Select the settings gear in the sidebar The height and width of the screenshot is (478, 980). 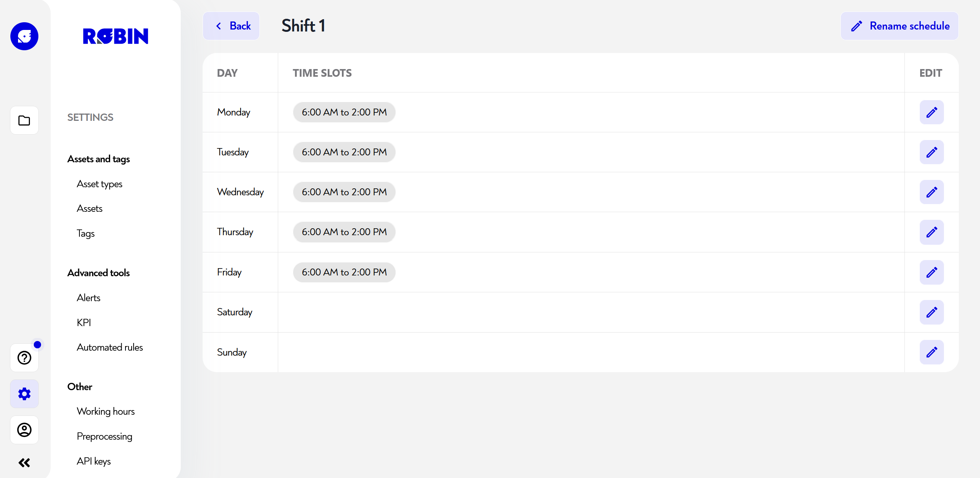[x=24, y=394]
